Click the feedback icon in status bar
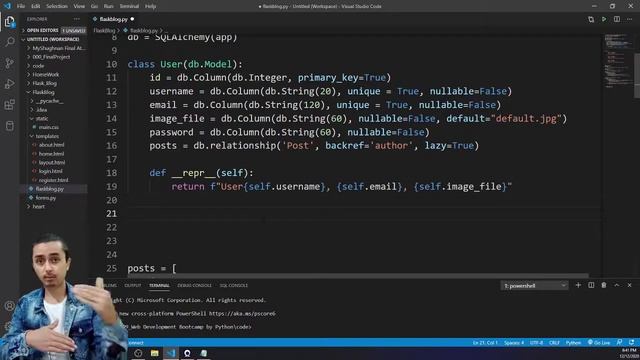The height and width of the screenshot is (360, 640). pos(620,342)
